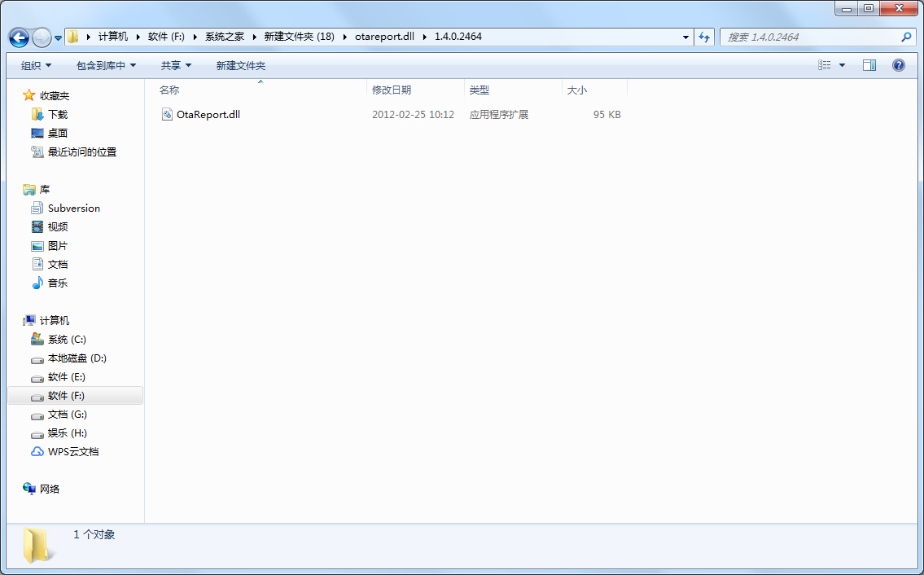Open the 音乐 music library
The width and height of the screenshot is (924, 575).
pos(57,283)
